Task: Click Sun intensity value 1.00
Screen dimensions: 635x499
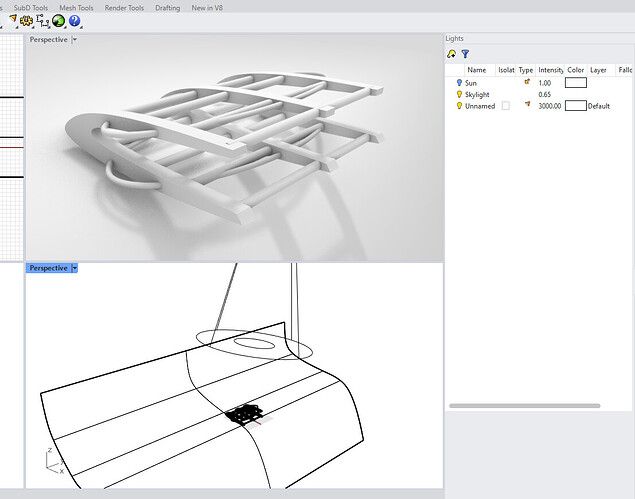Action: tap(545, 83)
